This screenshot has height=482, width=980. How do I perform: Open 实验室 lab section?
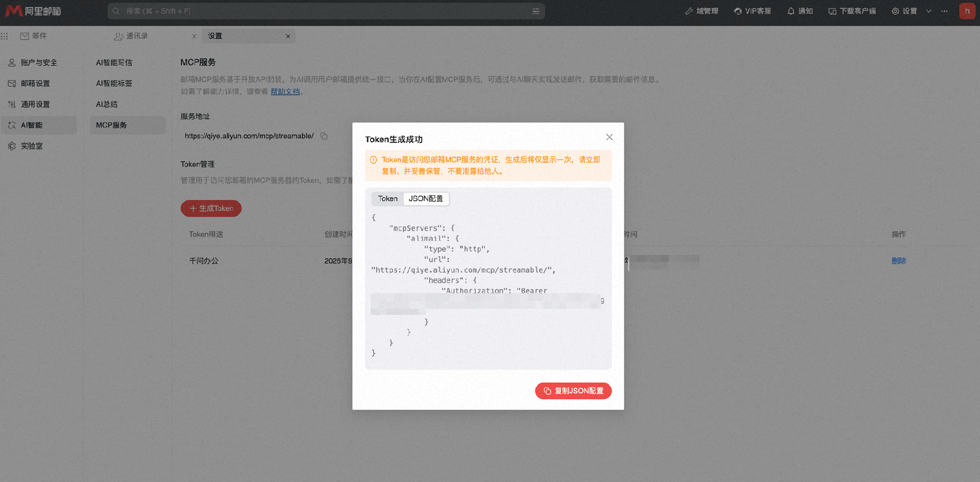[x=39, y=146]
